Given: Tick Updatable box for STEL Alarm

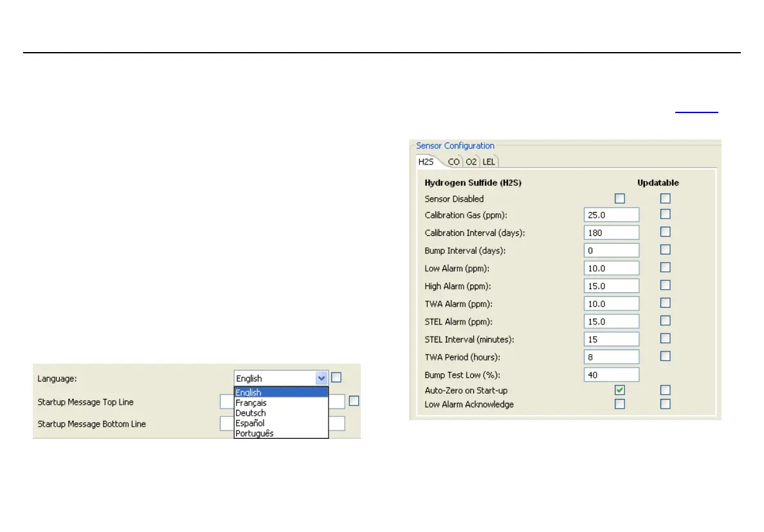Looking at the screenshot, I should tap(665, 320).
